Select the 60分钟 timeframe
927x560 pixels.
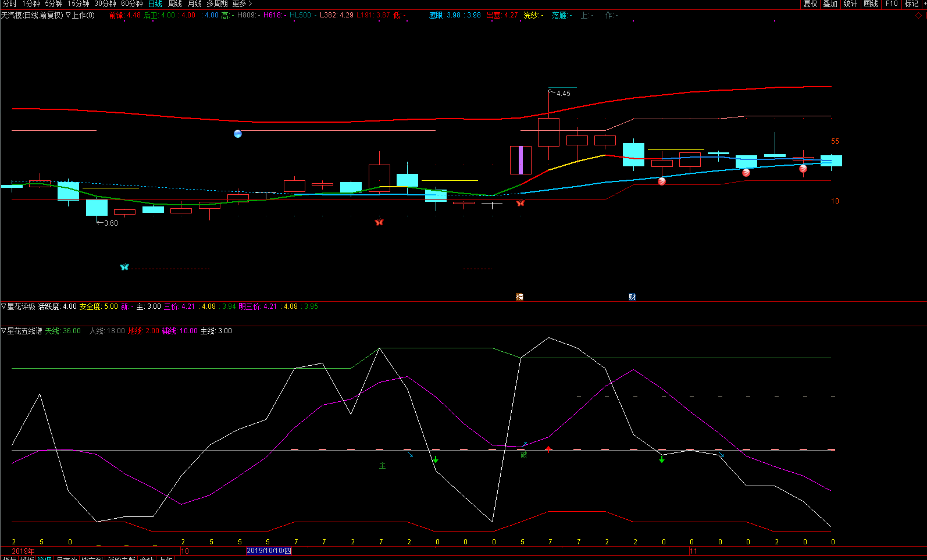tap(132, 4)
